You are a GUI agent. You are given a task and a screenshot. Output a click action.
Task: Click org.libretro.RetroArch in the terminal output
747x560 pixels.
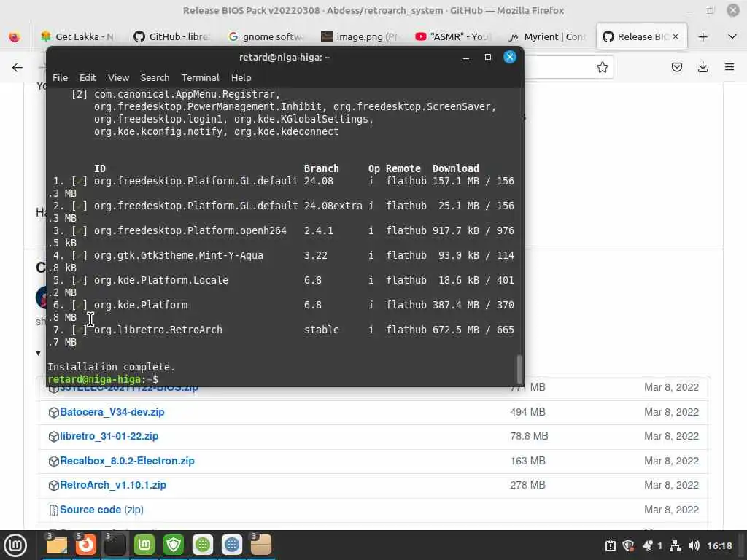[x=158, y=330]
